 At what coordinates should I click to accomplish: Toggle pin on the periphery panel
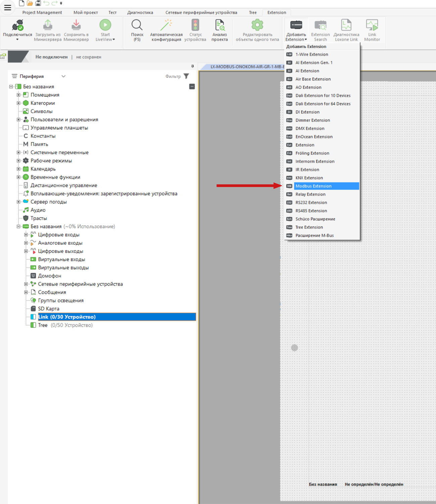click(192, 66)
